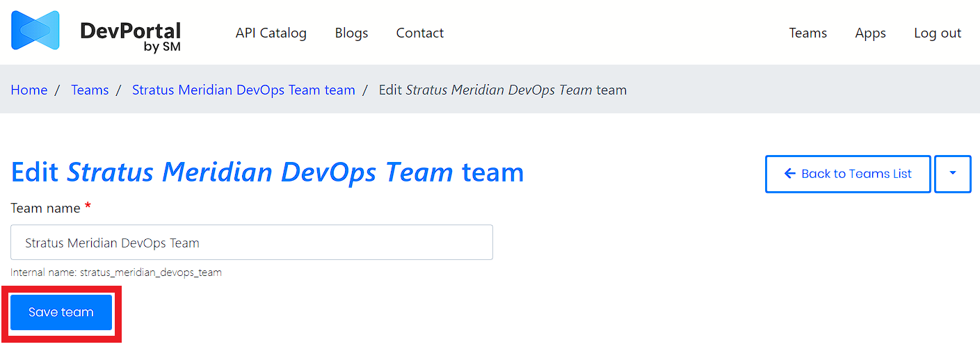980x358 pixels.
Task: Focus the Team name input field
Action: coord(251,243)
